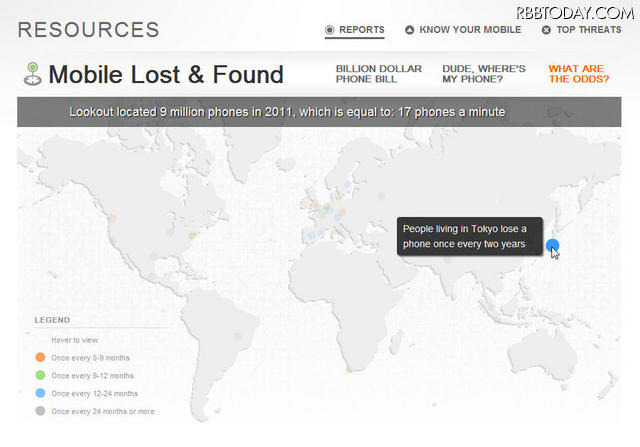Image resolution: width=640 pixels, height=447 pixels.
Task: Click orange swatch for 0-9 months
Action: [40, 358]
